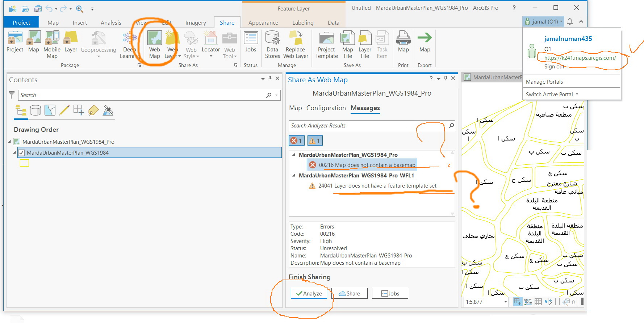Open the Locator share tool

[x=211, y=45]
